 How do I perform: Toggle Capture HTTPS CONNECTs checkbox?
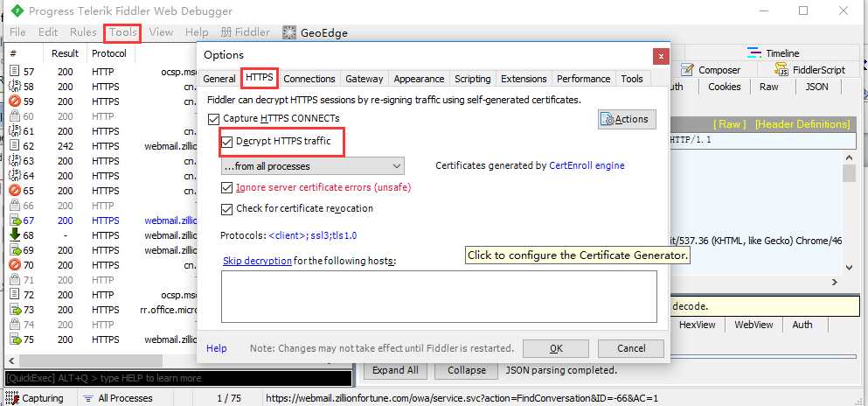point(213,118)
